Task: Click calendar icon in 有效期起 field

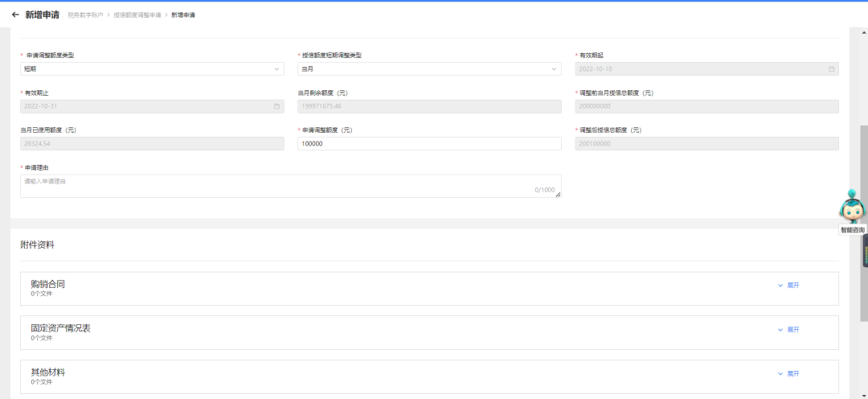Action: pyautogui.click(x=832, y=68)
